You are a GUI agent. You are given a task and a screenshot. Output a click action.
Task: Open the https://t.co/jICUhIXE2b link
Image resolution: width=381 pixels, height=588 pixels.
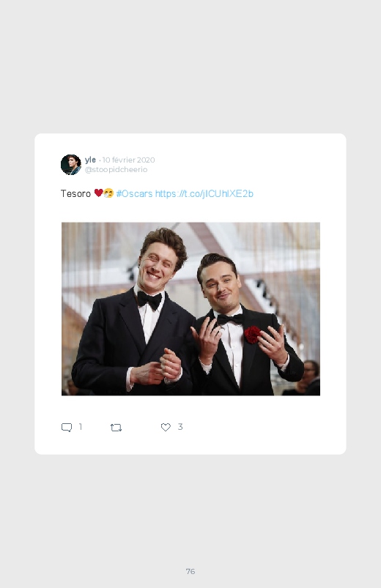coord(204,193)
